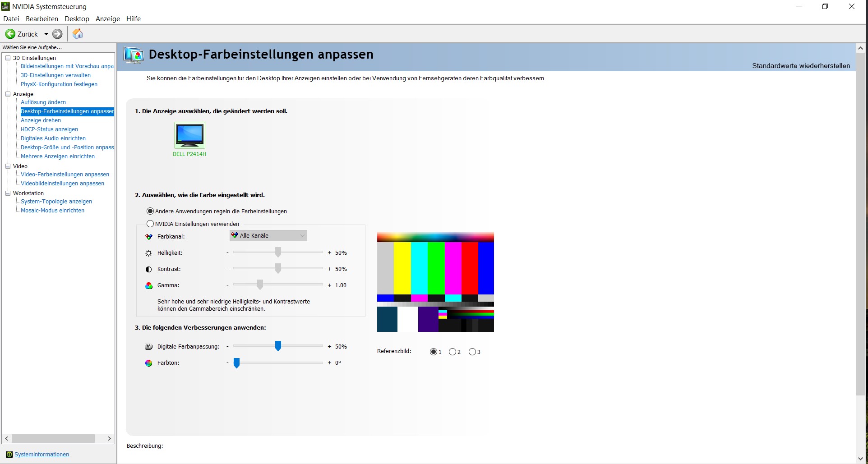868x464 pixels.
Task: Click the Farbton color wheel icon
Action: click(x=149, y=363)
